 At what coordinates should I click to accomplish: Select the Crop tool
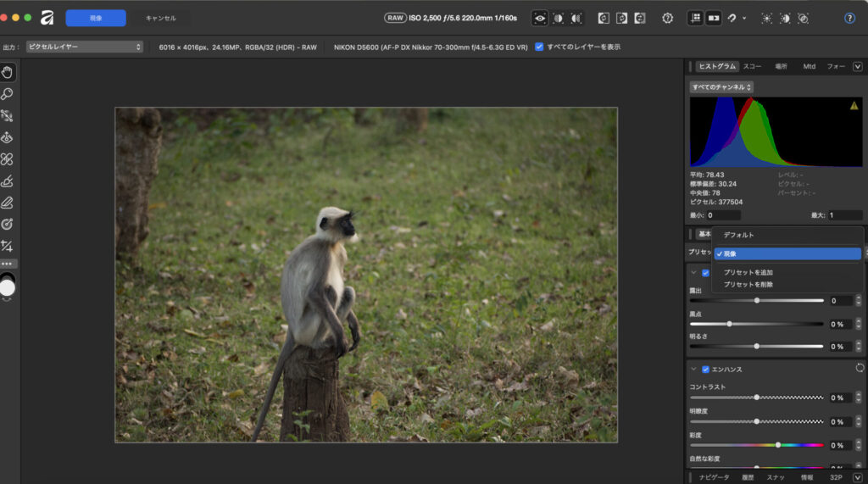[x=7, y=246]
